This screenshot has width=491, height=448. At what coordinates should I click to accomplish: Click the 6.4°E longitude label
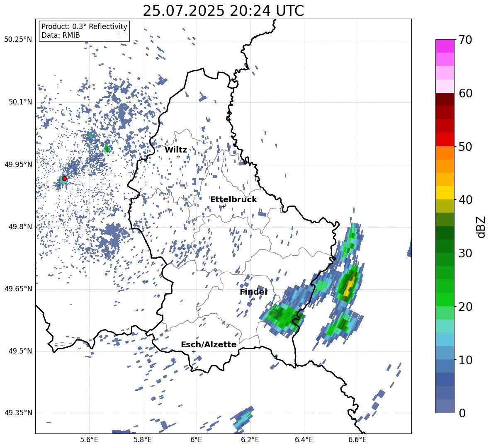304,440
